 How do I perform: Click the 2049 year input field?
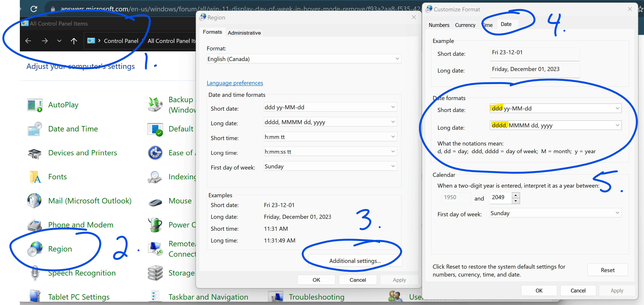click(x=501, y=198)
